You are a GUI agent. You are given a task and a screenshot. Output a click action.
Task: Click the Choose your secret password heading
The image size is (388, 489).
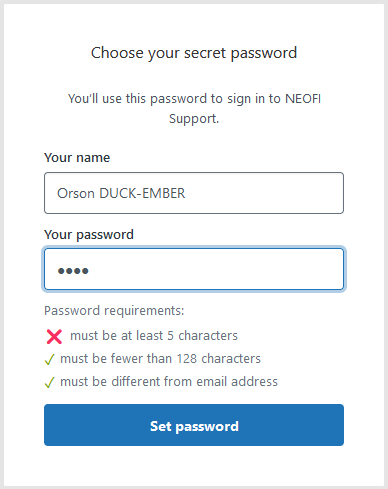(194, 53)
